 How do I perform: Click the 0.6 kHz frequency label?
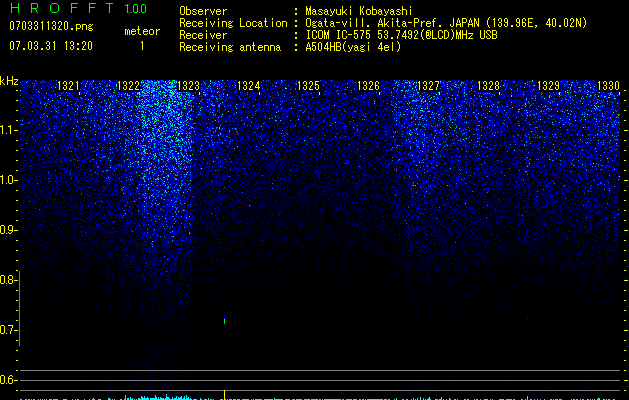point(8,380)
